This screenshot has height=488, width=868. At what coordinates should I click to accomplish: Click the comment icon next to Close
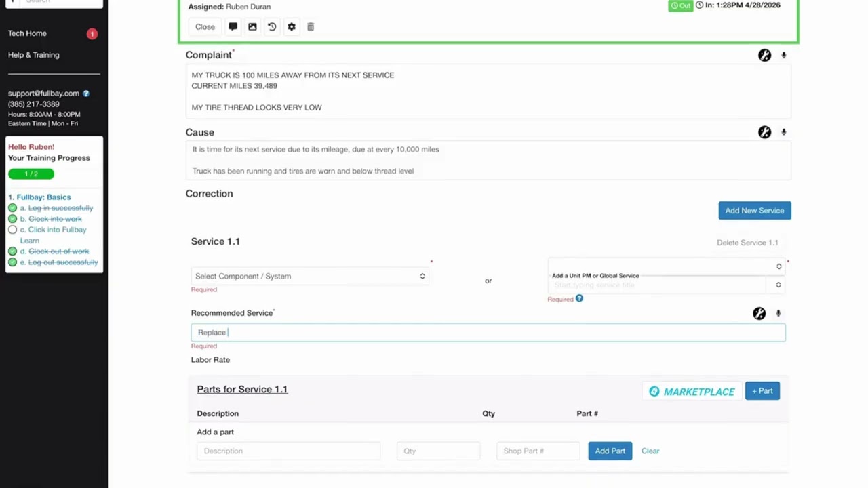coord(233,26)
